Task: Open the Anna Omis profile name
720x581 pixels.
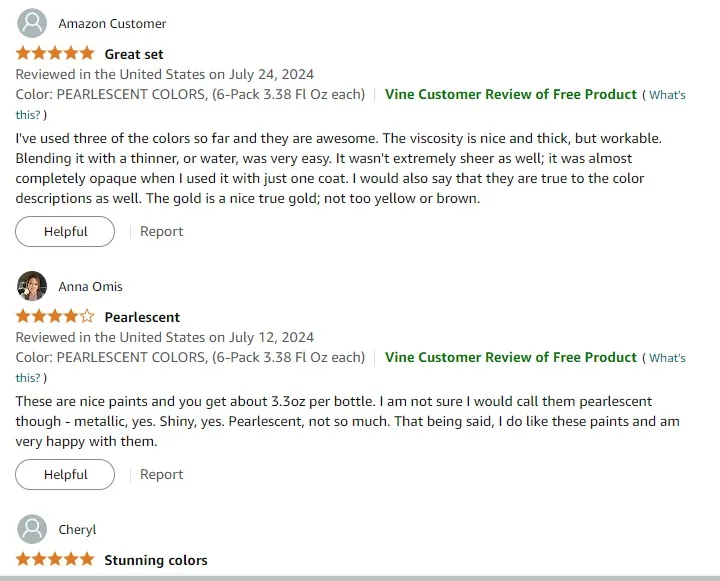Action: point(91,286)
